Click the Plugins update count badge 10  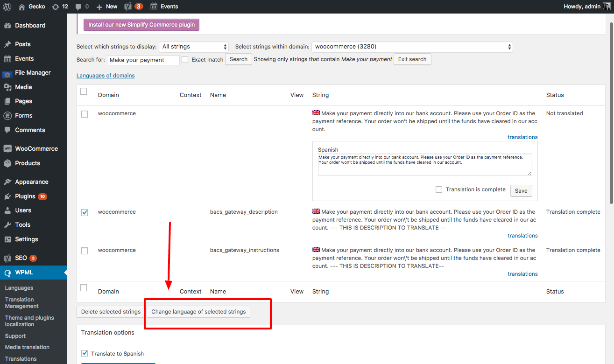point(42,196)
